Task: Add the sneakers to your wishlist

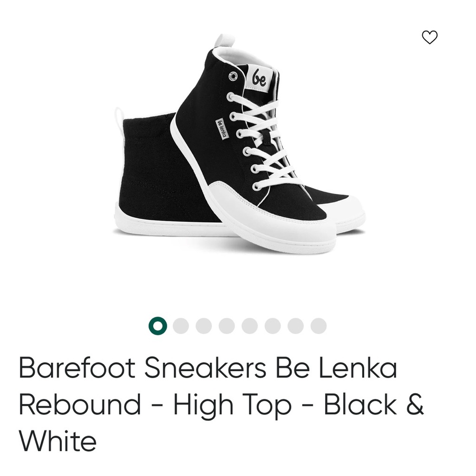Action: (x=430, y=36)
